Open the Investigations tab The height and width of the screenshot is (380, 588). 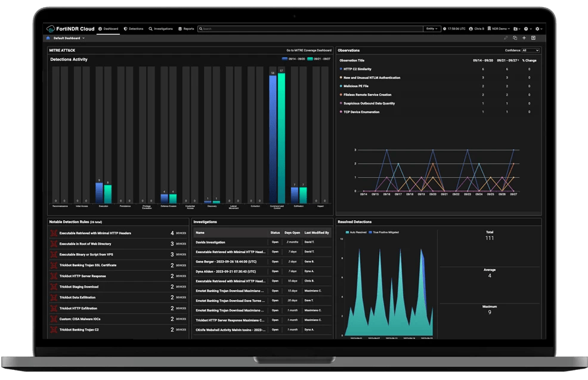161,29
